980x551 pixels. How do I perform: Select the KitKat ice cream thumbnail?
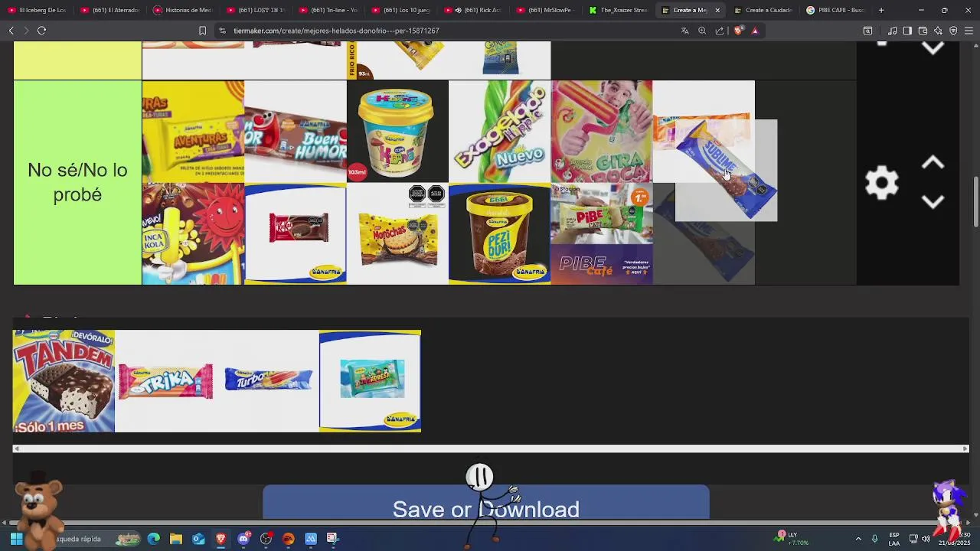click(x=296, y=233)
